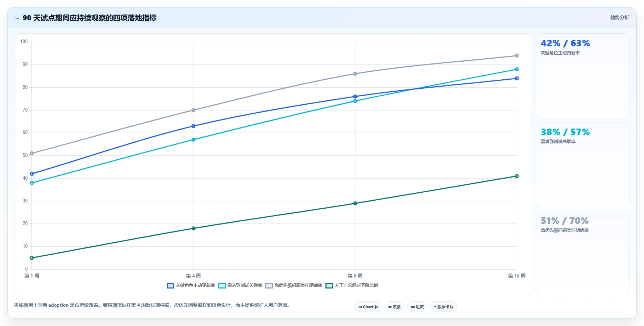The height and width of the screenshot is (326, 644).
Task: Select the 表格 chip
Action: (x=394, y=307)
